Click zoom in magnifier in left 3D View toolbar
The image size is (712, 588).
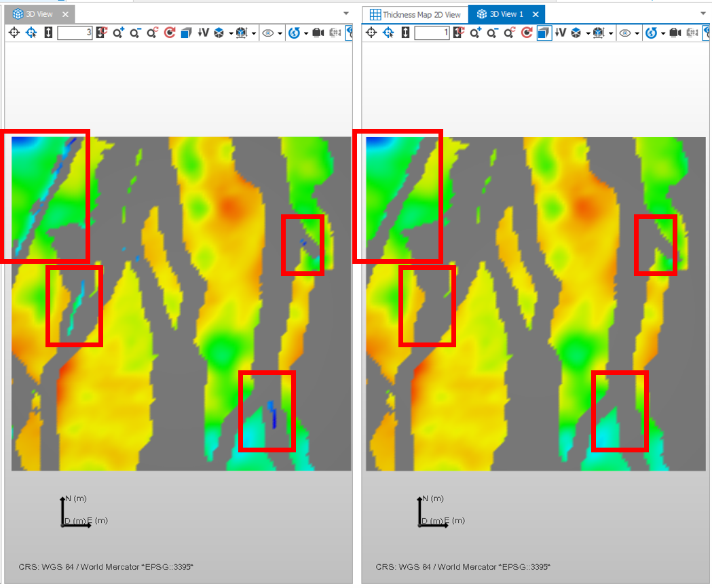point(119,33)
